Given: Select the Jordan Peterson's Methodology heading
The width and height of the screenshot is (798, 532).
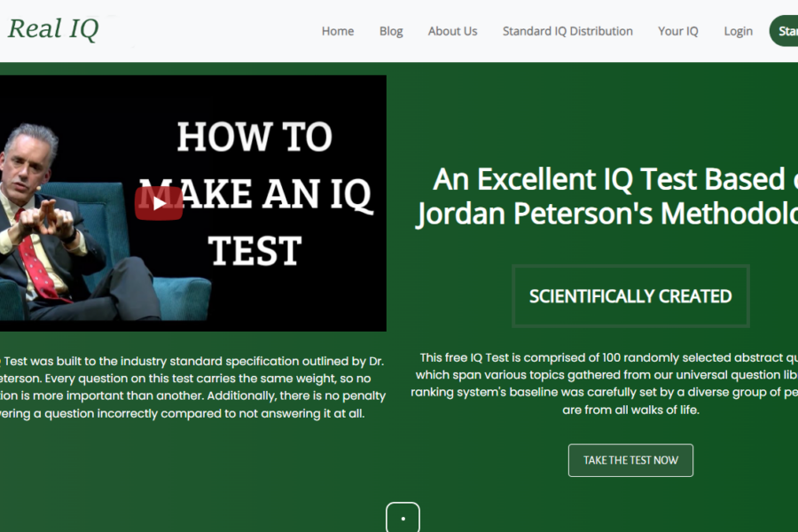Looking at the screenshot, I should pos(606,196).
